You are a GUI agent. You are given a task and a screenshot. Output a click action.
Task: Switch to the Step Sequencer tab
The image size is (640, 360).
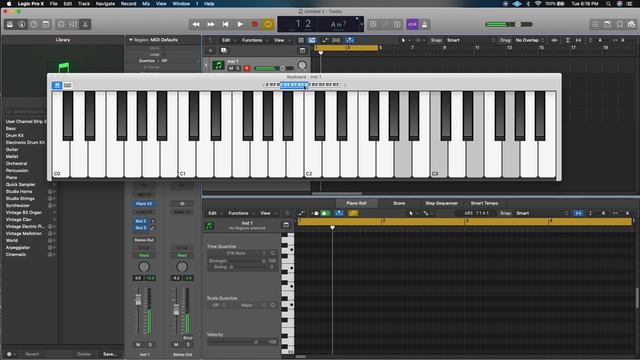pyautogui.click(x=442, y=203)
